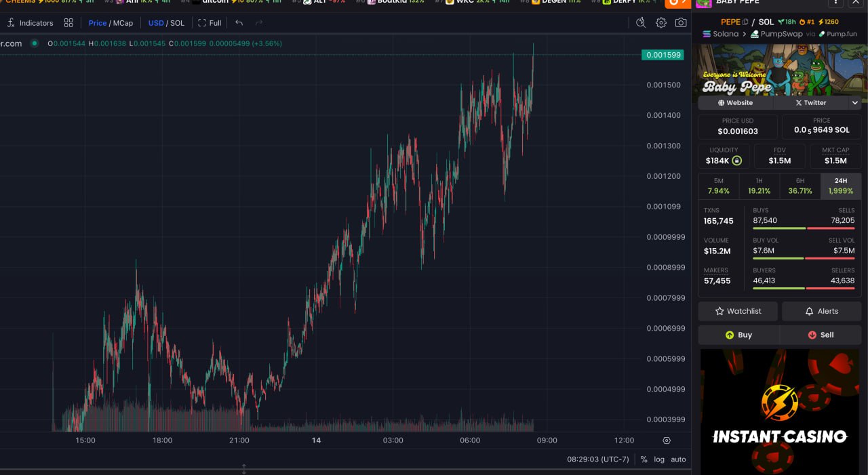Open the chart layout grid icon

click(68, 23)
